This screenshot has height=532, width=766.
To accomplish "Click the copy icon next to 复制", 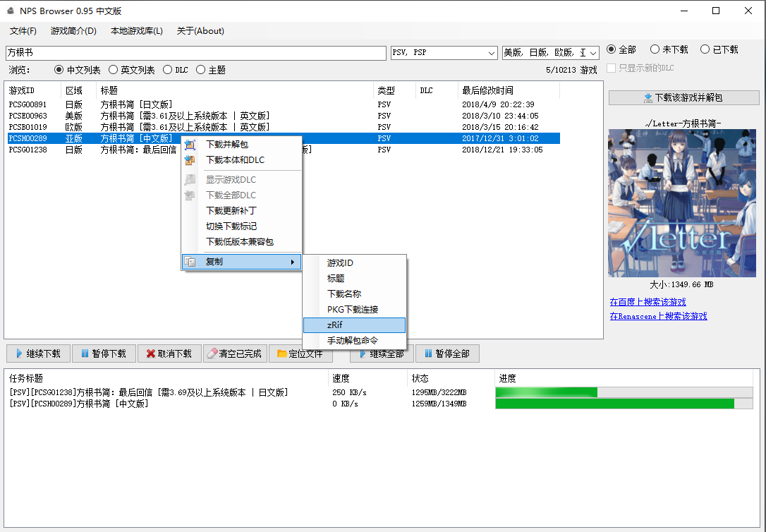I will [x=189, y=261].
